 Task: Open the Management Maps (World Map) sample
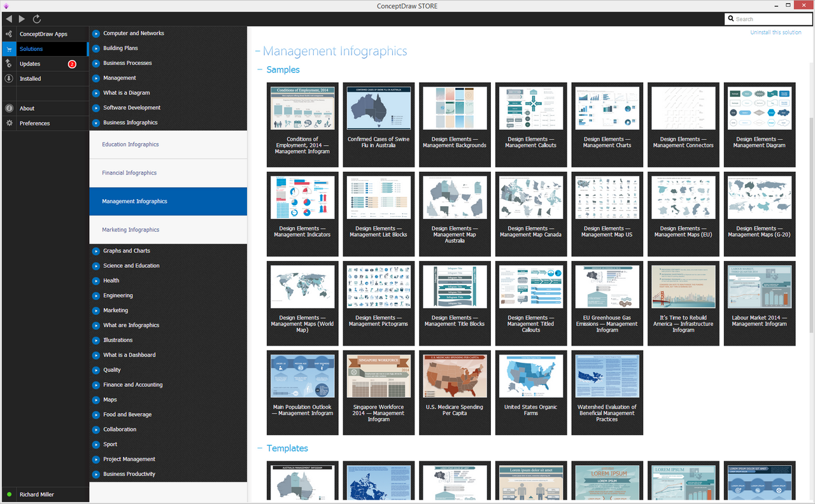[x=302, y=304]
